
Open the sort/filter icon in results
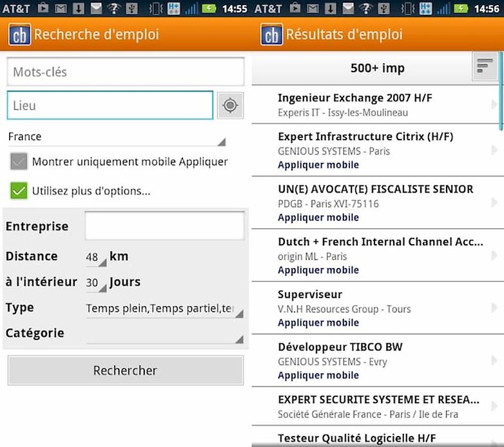[x=485, y=66]
